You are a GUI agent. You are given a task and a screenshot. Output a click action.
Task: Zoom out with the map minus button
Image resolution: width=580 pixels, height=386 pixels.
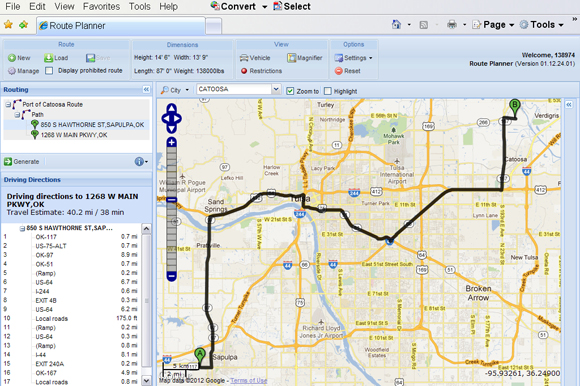[x=171, y=276]
